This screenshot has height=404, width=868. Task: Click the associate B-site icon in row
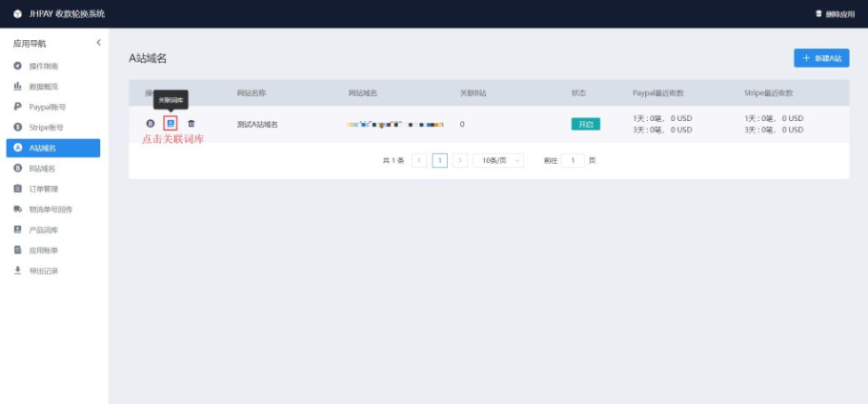coord(150,124)
